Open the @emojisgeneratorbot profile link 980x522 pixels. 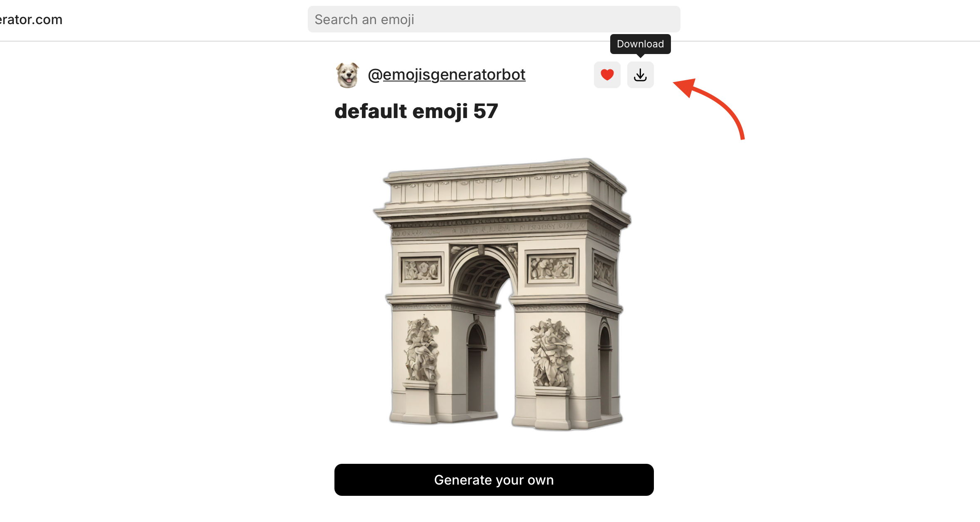point(446,75)
